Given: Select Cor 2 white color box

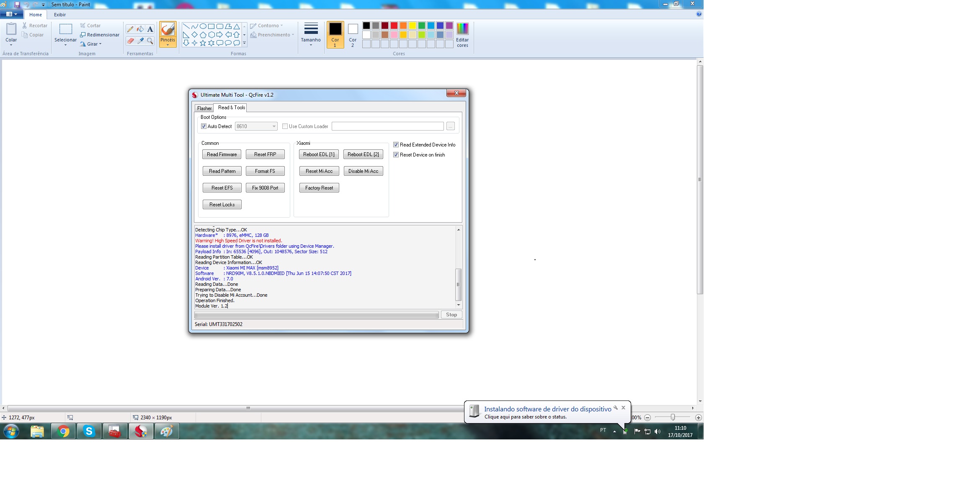Looking at the screenshot, I should (x=353, y=35).
